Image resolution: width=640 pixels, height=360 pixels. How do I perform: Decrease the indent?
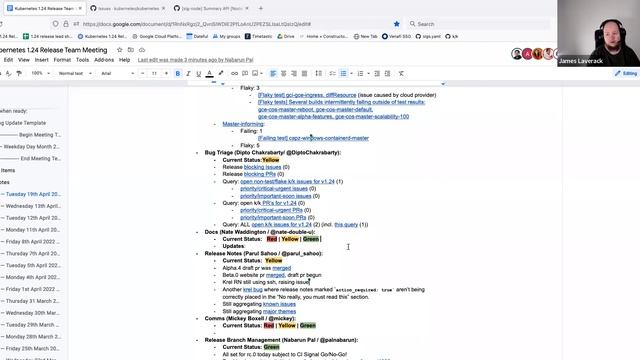(x=377, y=73)
